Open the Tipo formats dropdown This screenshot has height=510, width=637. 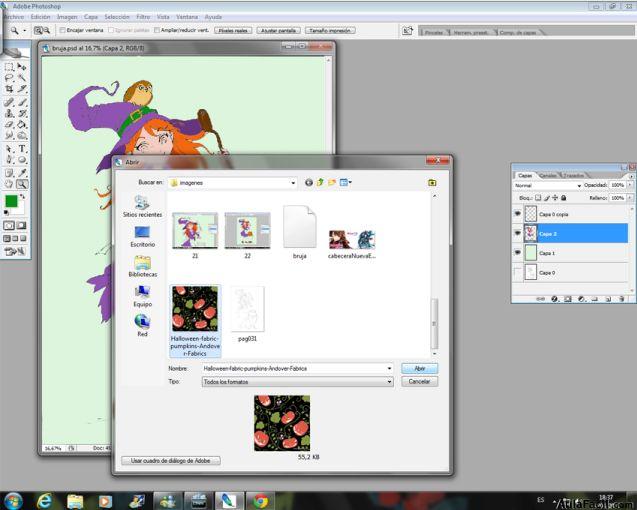[x=389, y=382]
